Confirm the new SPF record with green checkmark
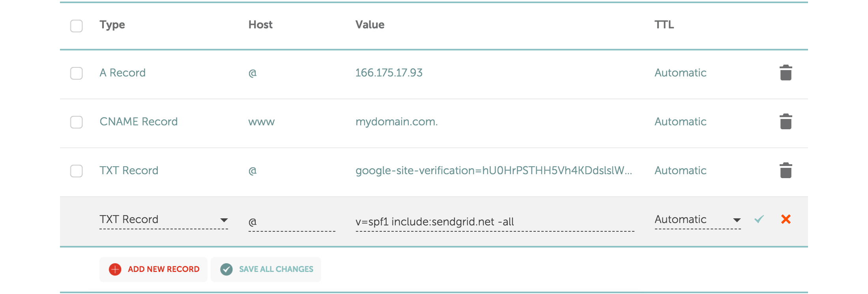Viewport: 868px width, 294px height. [759, 220]
